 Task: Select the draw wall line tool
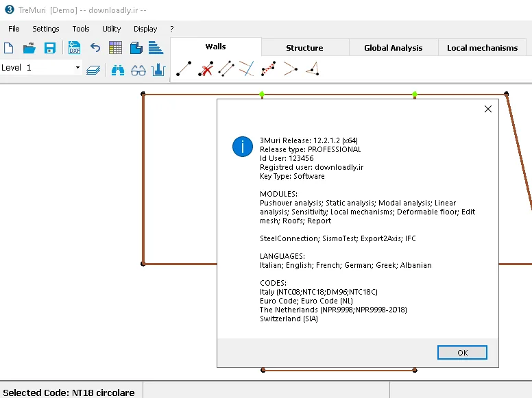[184, 69]
